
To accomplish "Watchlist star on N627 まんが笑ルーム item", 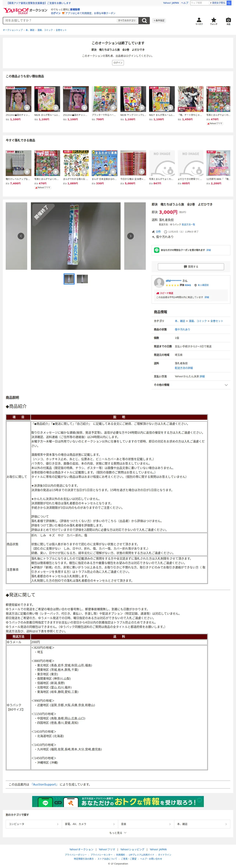I will click(x=170, y=108).
